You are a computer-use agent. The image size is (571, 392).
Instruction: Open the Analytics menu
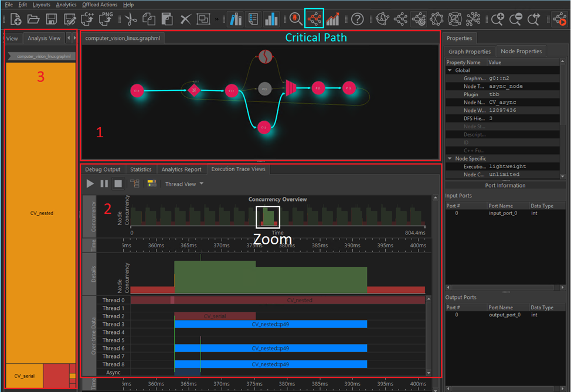[x=66, y=5]
